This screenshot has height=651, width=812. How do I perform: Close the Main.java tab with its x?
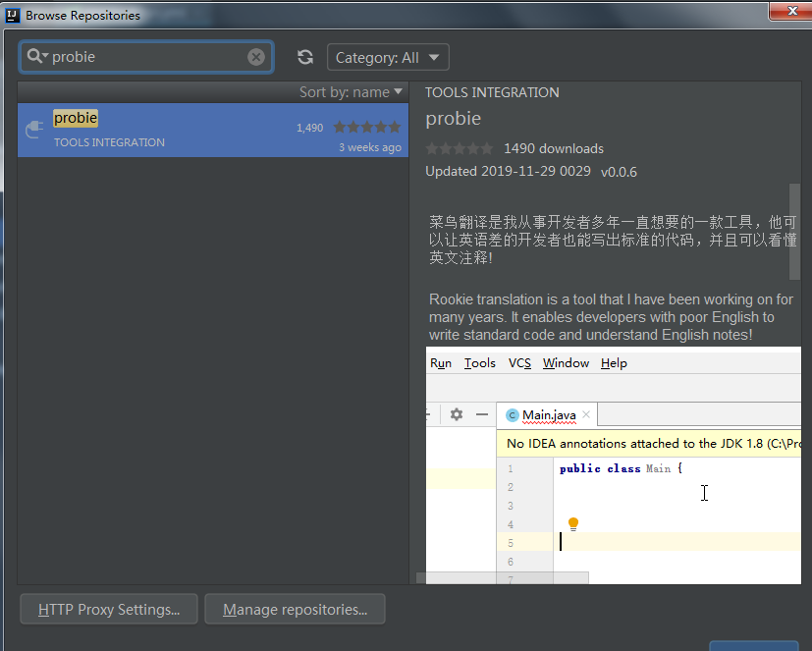[x=586, y=414]
